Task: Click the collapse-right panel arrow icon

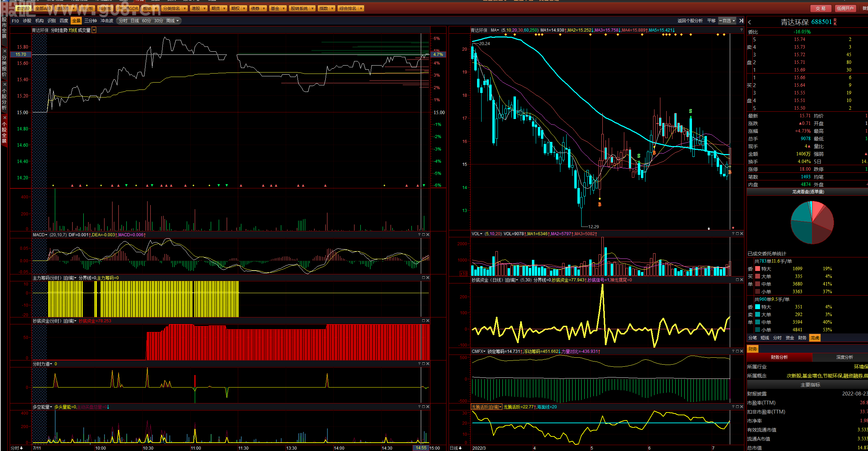Action: click(x=741, y=21)
